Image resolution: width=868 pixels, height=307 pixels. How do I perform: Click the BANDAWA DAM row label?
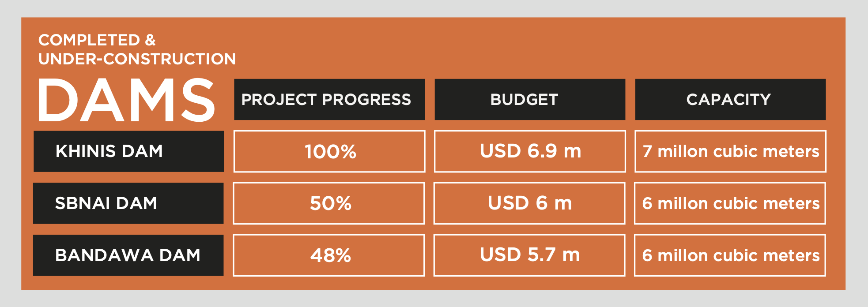pos(128,255)
